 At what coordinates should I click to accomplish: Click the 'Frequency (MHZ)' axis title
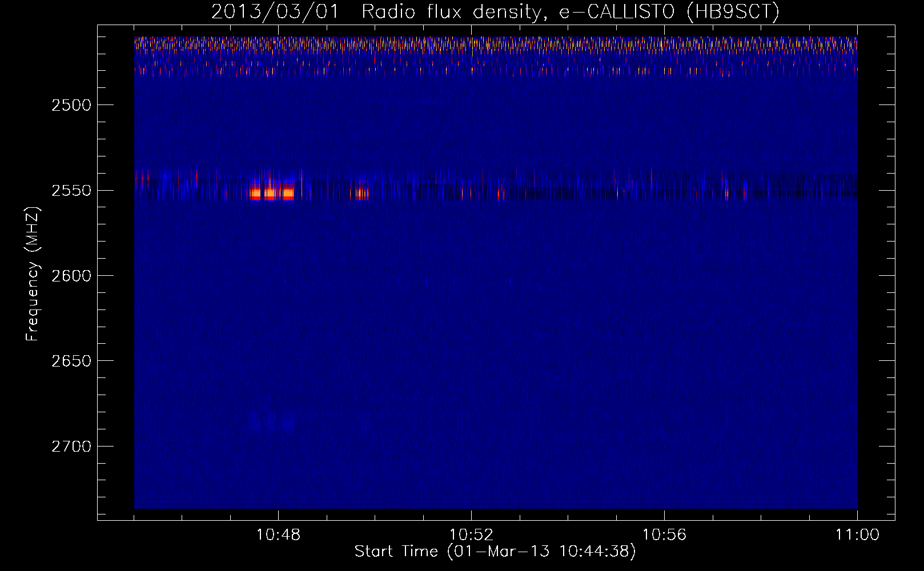33,274
